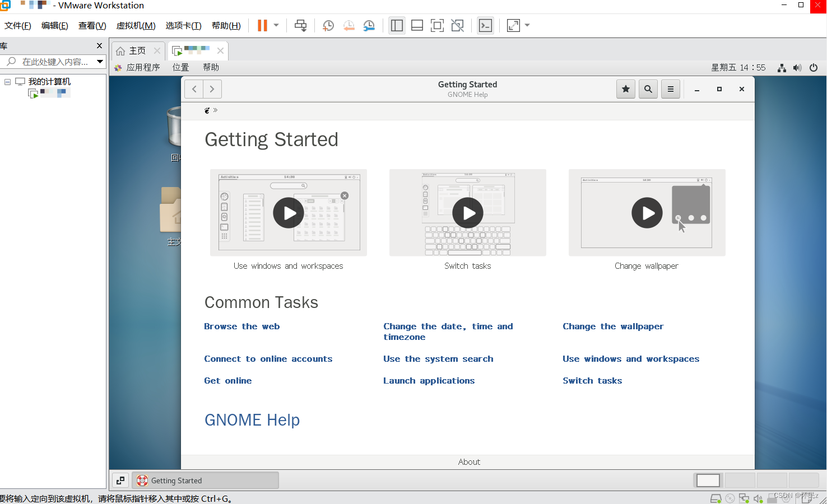Image resolution: width=827 pixels, height=504 pixels.
Task: Open the power options arrow next to pause
Action: point(276,25)
